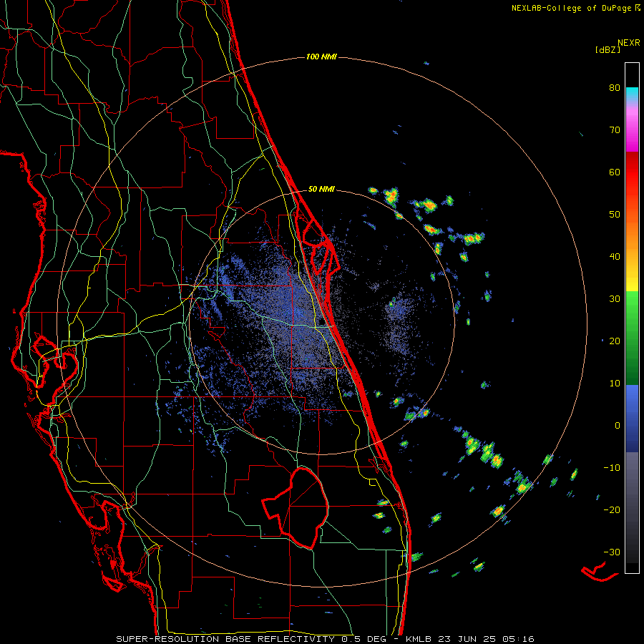644x644 pixels.
Task: Click the 05:16 timestamp in caption
Action: [x=518, y=639]
